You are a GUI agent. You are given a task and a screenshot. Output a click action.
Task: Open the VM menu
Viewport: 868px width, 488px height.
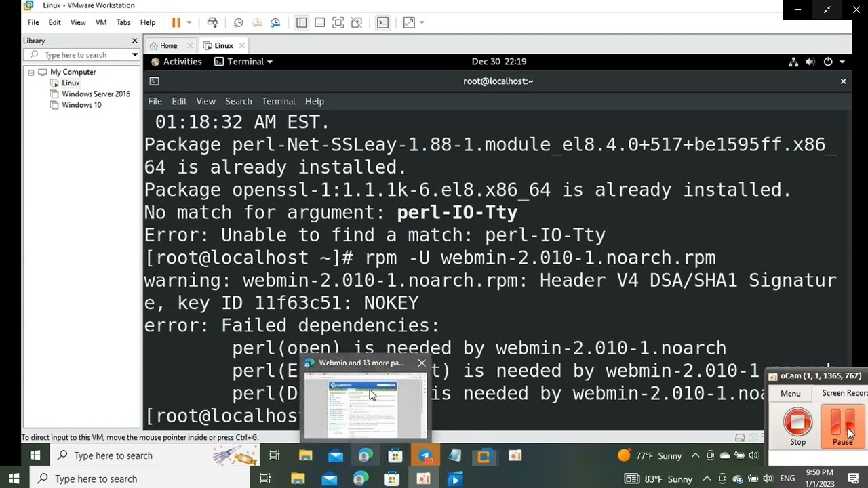(101, 22)
